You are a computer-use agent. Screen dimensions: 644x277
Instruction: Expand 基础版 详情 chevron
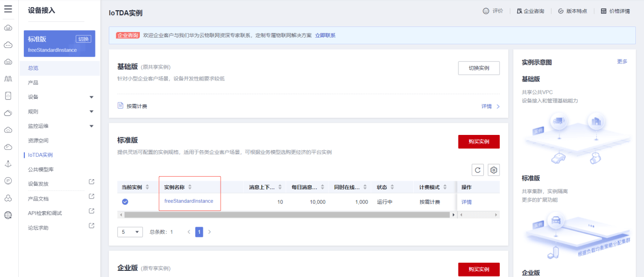(x=498, y=106)
